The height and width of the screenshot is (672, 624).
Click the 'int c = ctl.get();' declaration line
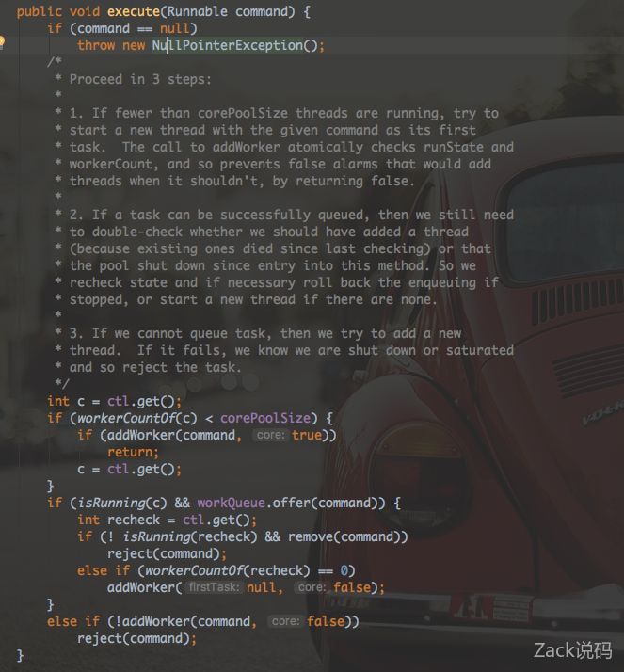pos(115,401)
